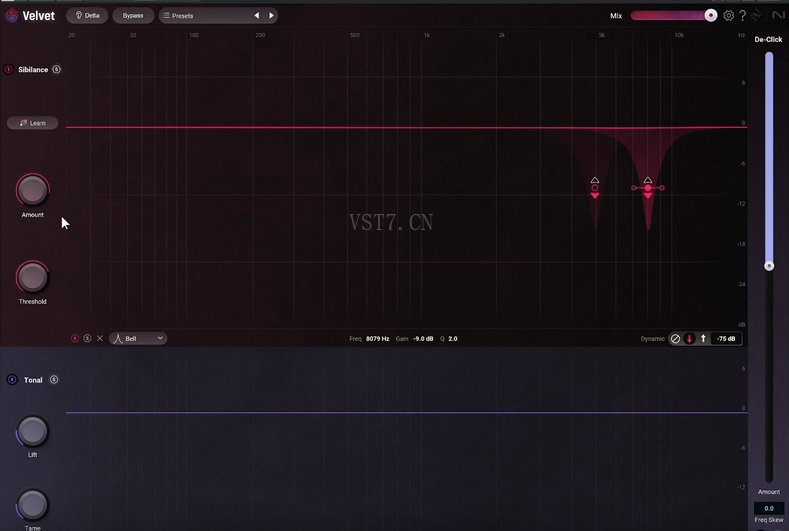Select dynamic downward red arrow mode
The width and height of the screenshot is (789, 531).
point(689,339)
